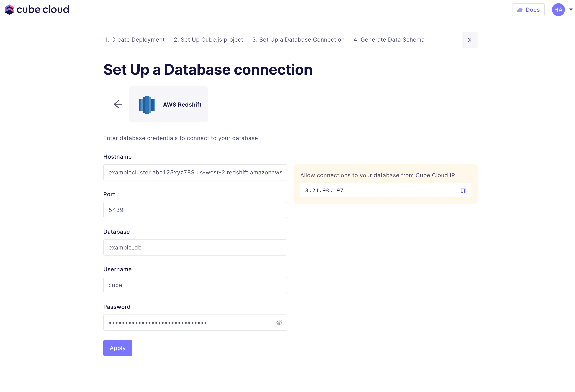Select the Username input field
Screen dimensions: 575x392
tap(195, 285)
